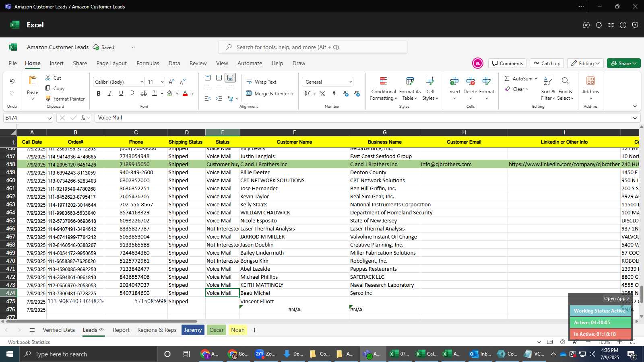Expand the formula bar chevron

click(x=635, y=118)
